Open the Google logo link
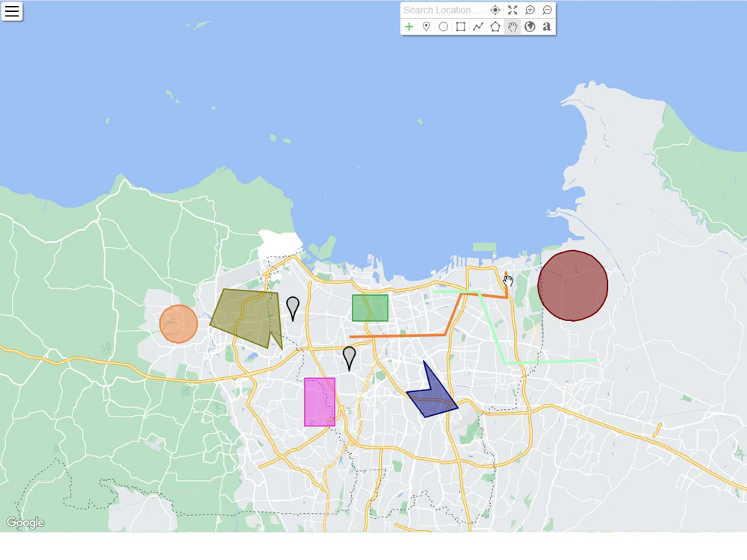747x560 pixels. click(x=25, y=523)
